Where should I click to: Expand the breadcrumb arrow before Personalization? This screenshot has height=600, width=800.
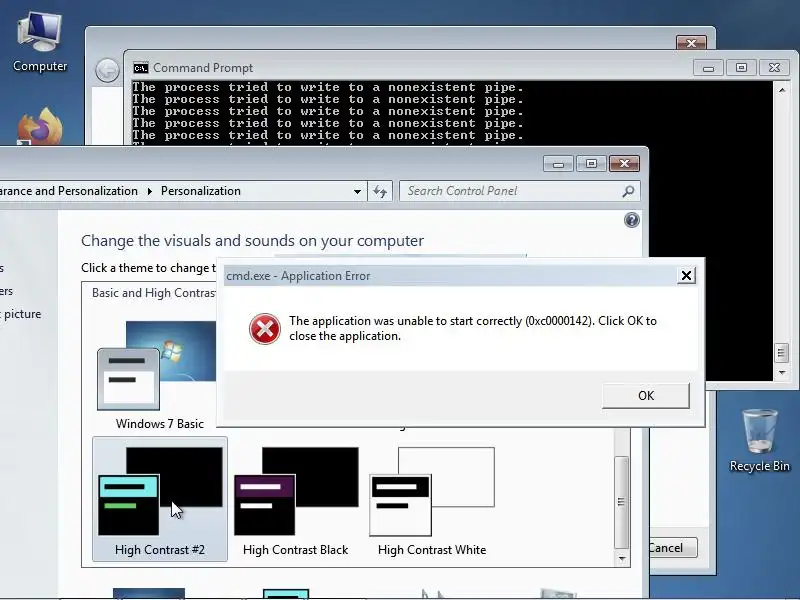click(149, 191)
